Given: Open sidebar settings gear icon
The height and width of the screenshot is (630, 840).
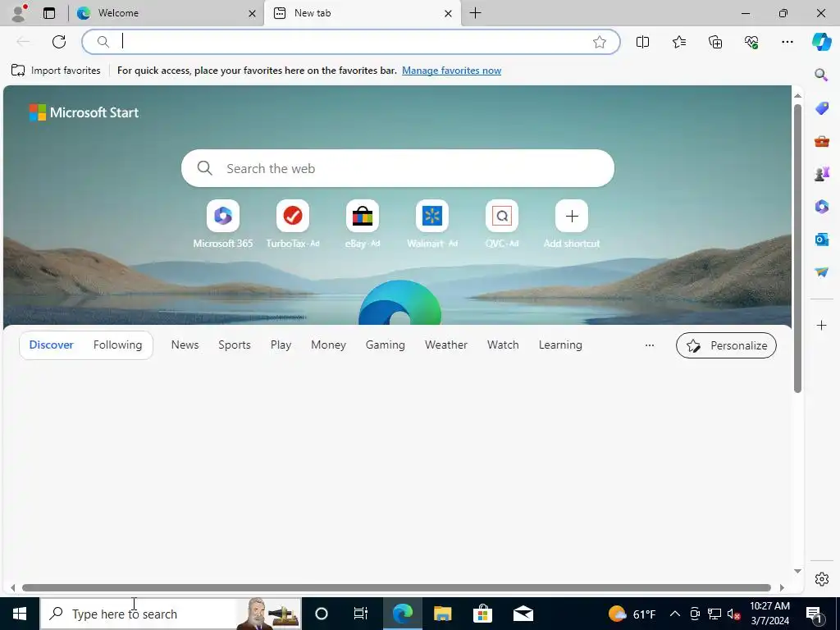Looking at the screenshot, I should tap(821, 579).
